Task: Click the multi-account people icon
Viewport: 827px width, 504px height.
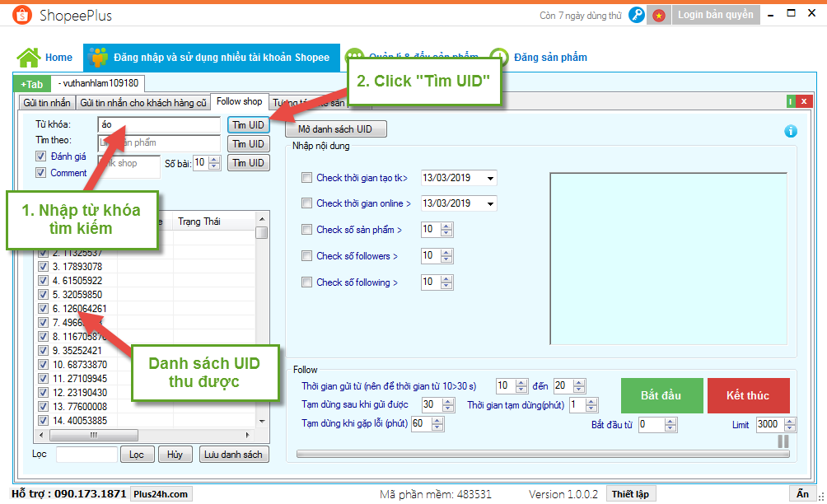Action: (x=98, y=58)
